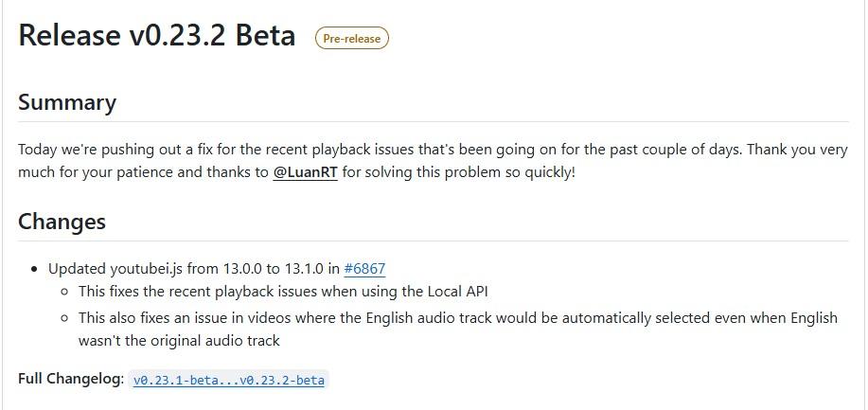This screenshot has height=410, width=868.
Task: Click the divider line under Summary
Action: [433, 121]
